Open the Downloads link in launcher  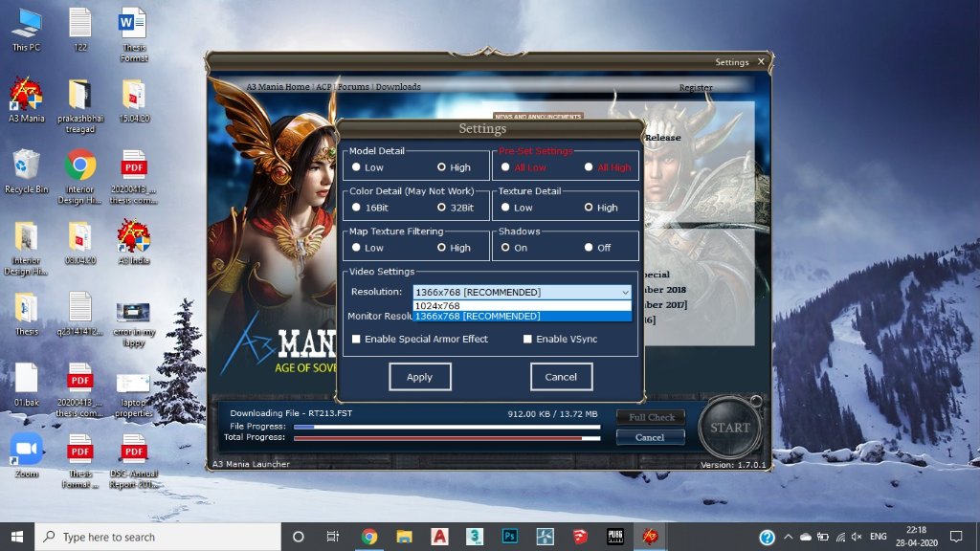398,87
